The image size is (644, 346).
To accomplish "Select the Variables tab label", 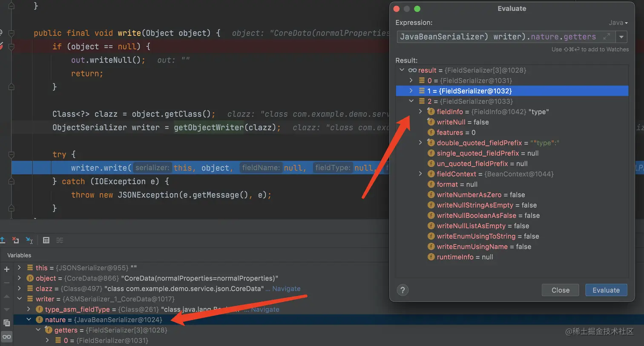I will coord(19,255).
